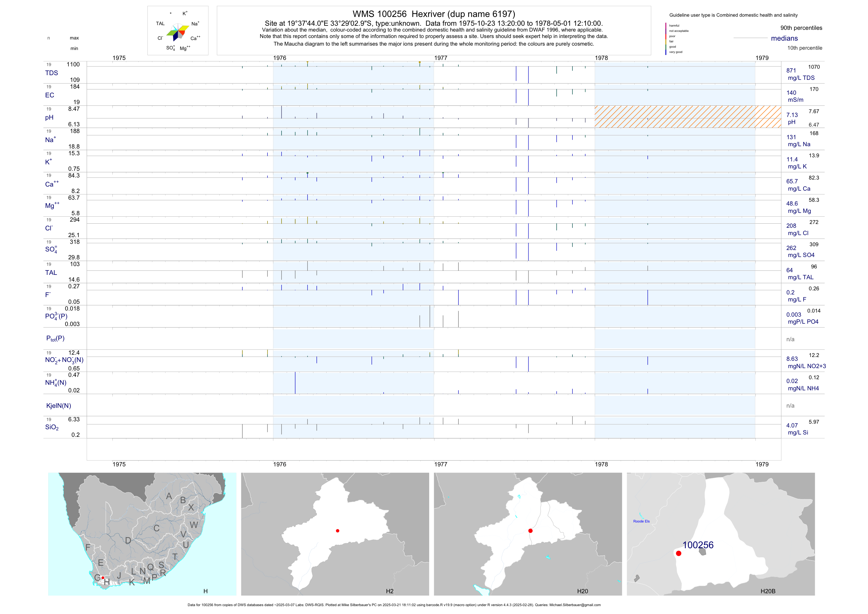The image size is (868, 614).
Task: Click the WMS 100256 Hexriver title
Action: [434, 14]
